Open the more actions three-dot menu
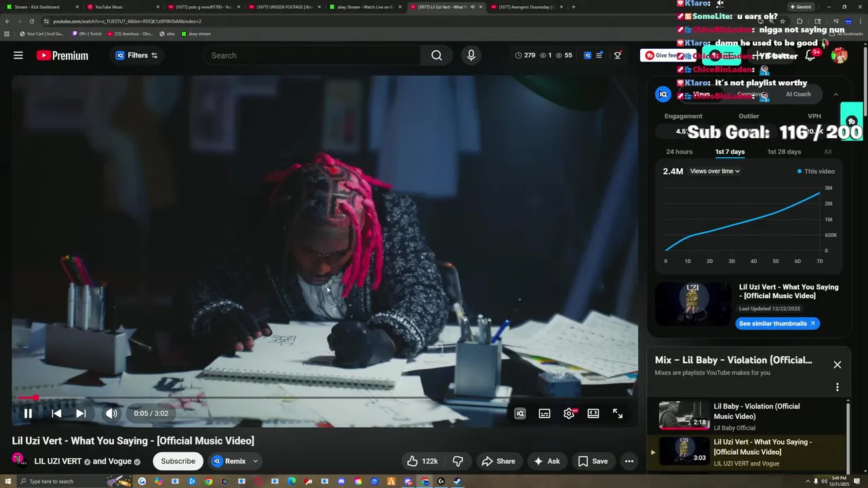 pyautogui.click(x=629, y=461)
